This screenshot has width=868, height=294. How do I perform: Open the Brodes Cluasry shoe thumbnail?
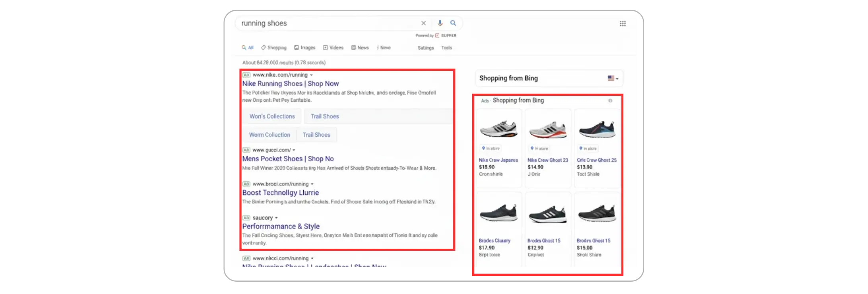pyautogui.click(x=499, y=213)
